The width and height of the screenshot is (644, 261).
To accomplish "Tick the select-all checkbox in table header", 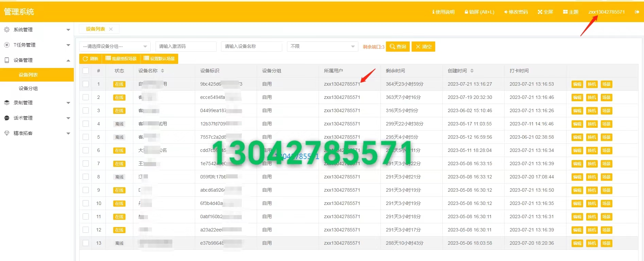I will [x=86, y=71].
